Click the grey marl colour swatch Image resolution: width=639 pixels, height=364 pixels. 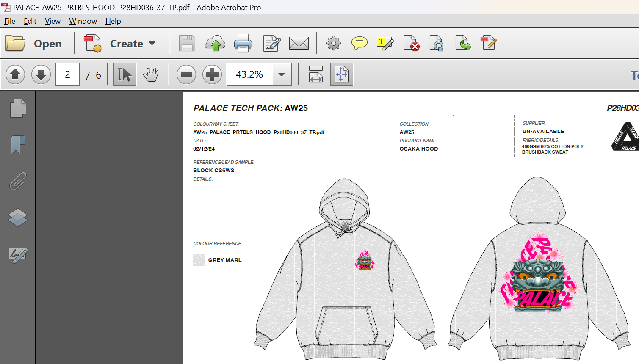[x=199, y=260]
